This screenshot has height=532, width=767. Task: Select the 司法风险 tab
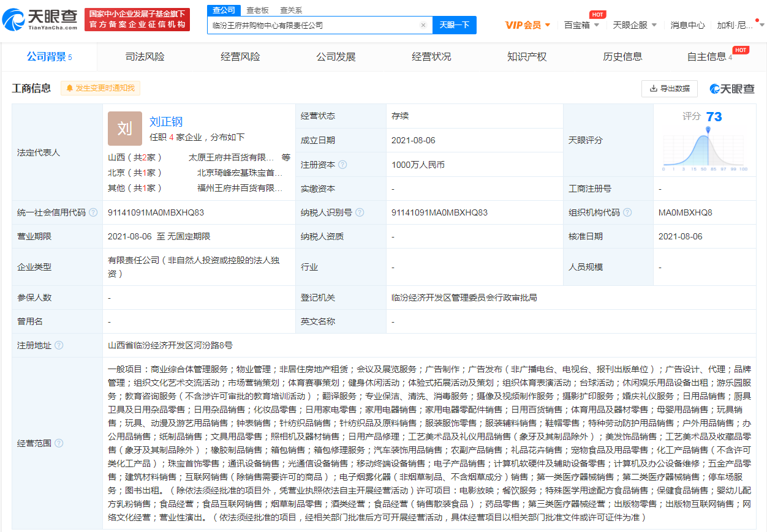click(x=145, y=57)
